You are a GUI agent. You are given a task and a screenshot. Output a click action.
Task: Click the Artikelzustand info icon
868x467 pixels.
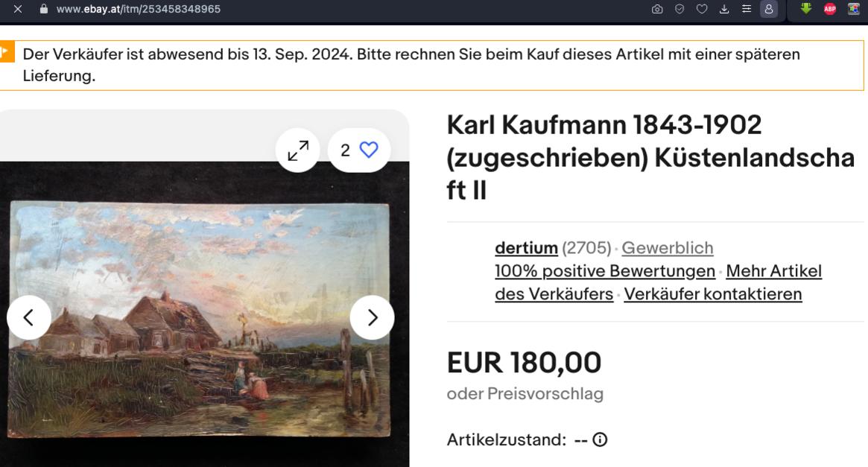pyautogui.click(x=600, y=439)
